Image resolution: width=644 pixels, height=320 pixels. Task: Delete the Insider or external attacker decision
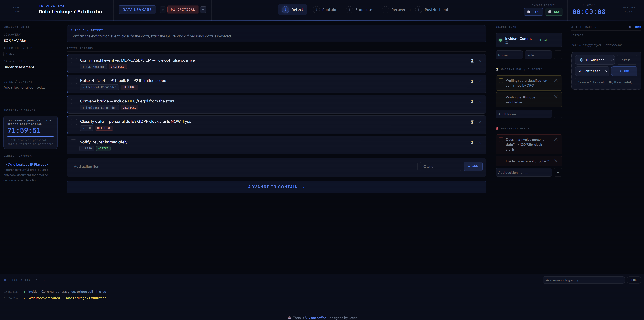point(556,161)
